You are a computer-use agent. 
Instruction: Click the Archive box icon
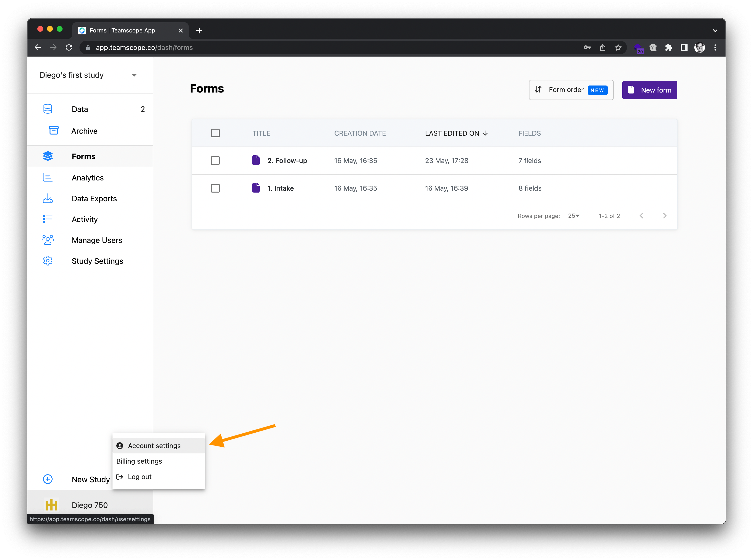click(54, 131)
